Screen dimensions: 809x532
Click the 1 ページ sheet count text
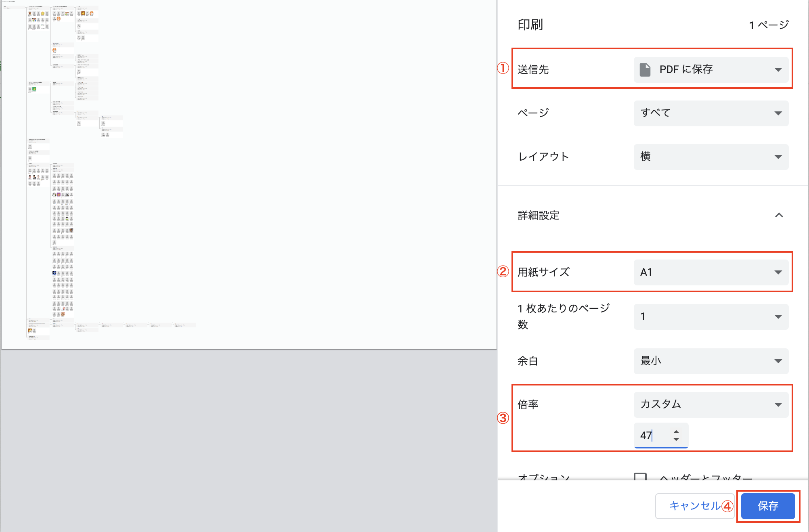coord(769,25)
